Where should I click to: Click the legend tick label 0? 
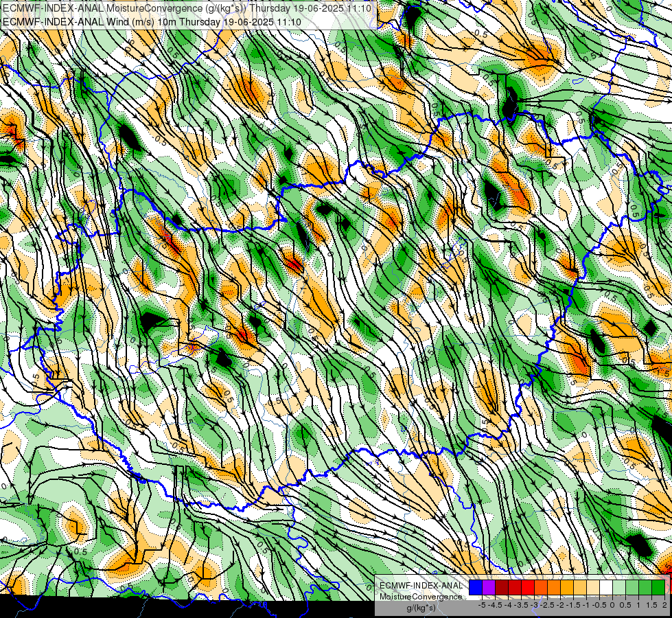[612, 605]
